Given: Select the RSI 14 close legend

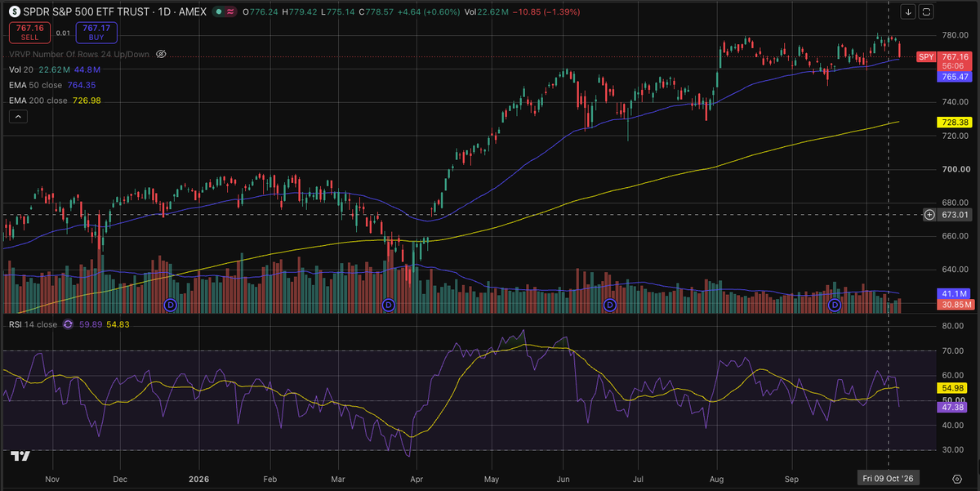Looking at the screenshot, I should click(33, 324).
